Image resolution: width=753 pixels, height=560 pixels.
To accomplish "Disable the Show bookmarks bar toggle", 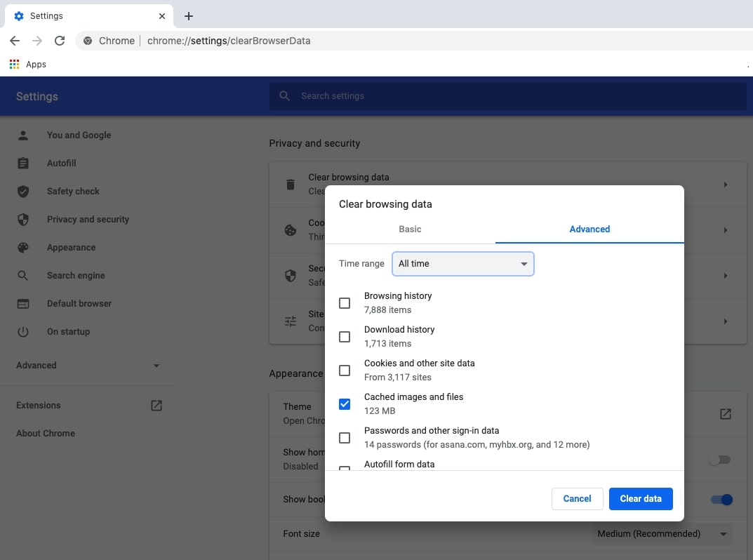I will (722, 500).
